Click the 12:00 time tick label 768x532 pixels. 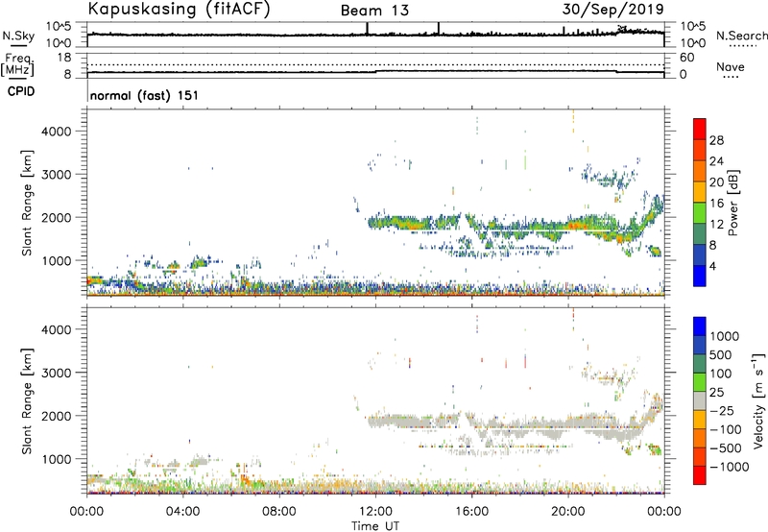(375, 512)
